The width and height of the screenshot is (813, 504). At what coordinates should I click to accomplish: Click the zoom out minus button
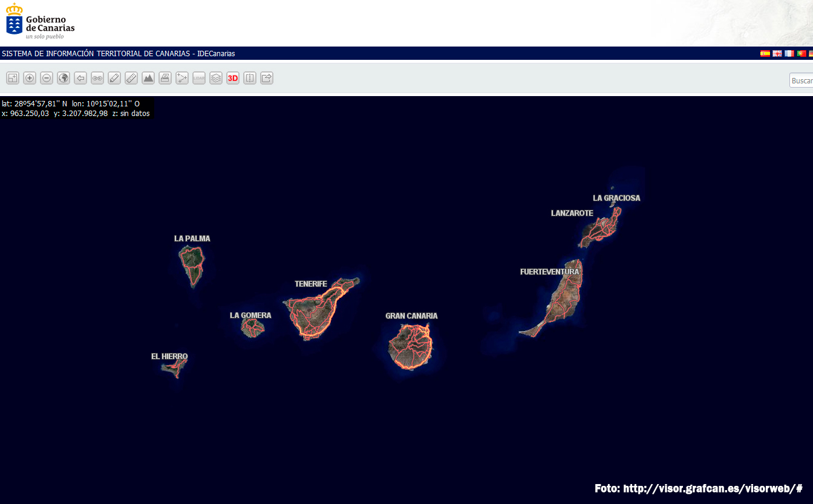(x=47, y=78)
